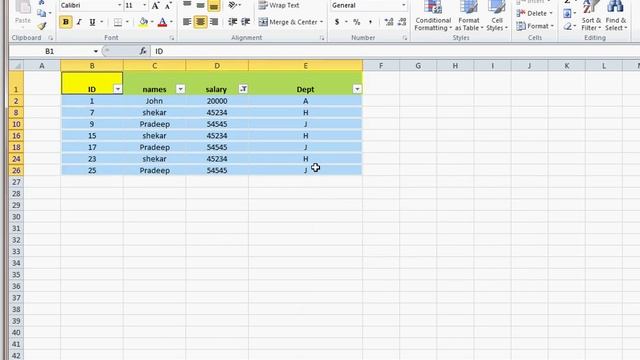Open the Borders dropdown arrow

click(x=127, y=22)
